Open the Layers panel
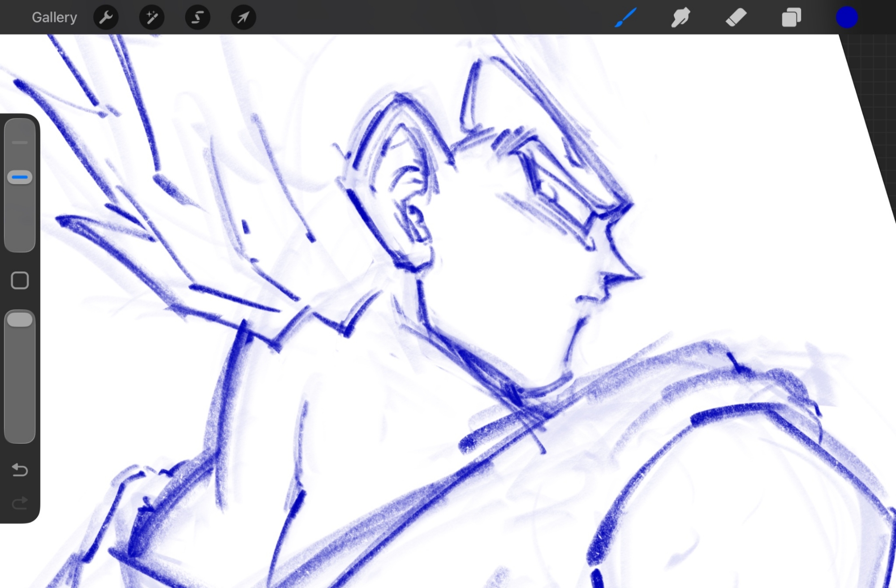Viewport: 896px width, 588px height. pos(791,17)
